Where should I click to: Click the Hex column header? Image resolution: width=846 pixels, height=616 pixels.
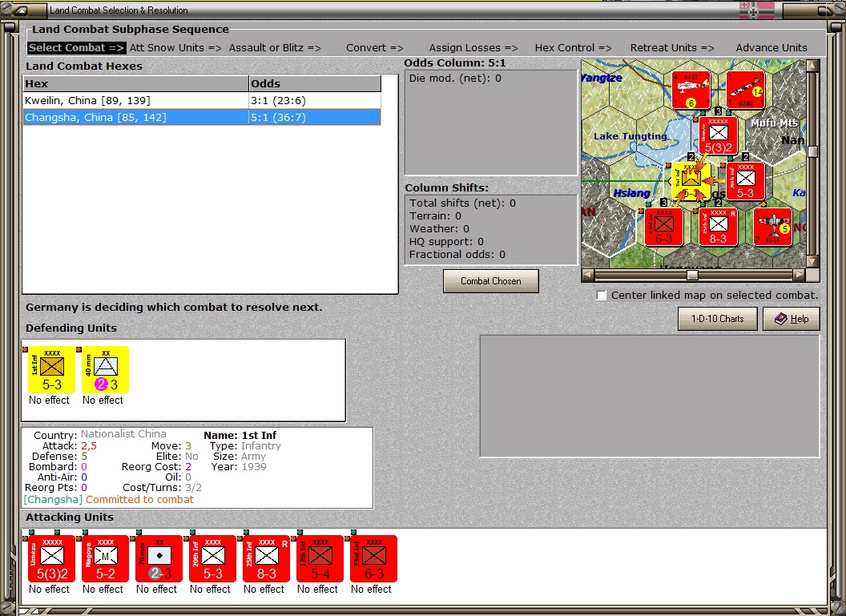tap(136, 83)
